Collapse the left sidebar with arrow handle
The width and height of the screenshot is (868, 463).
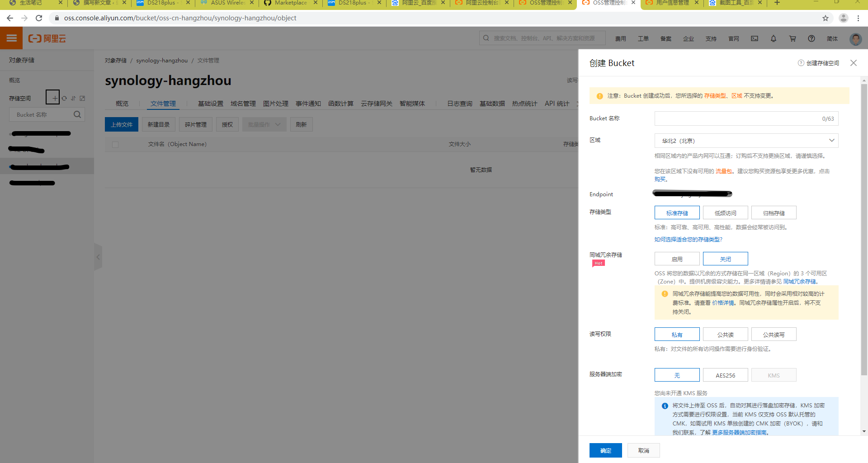[x=98, y=257]
